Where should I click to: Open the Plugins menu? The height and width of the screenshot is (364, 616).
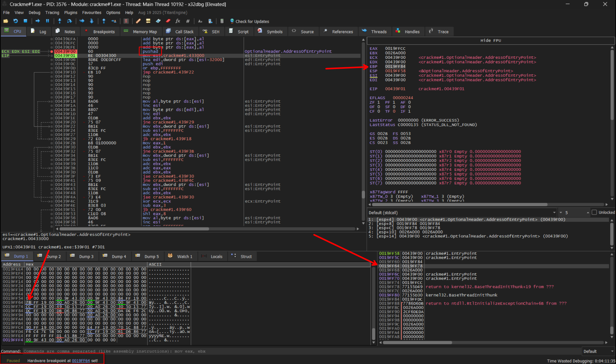coord(71,13)
